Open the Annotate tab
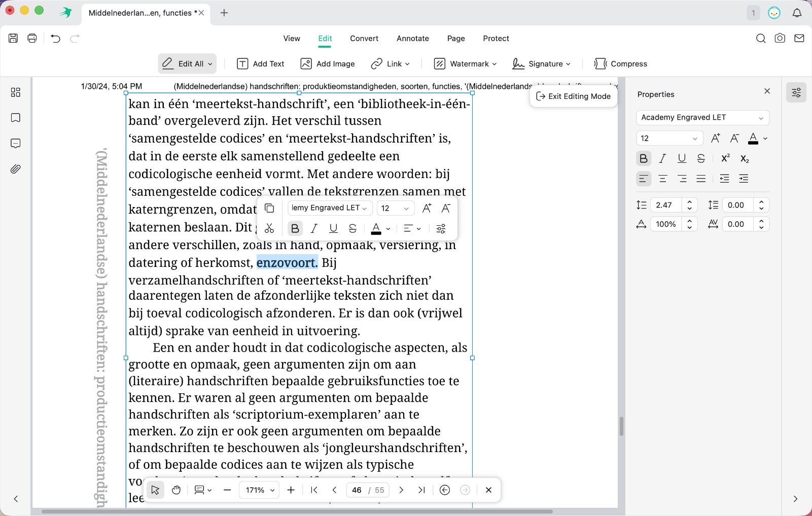Screen dimensions: 812x516 click(x=412, y=38)
